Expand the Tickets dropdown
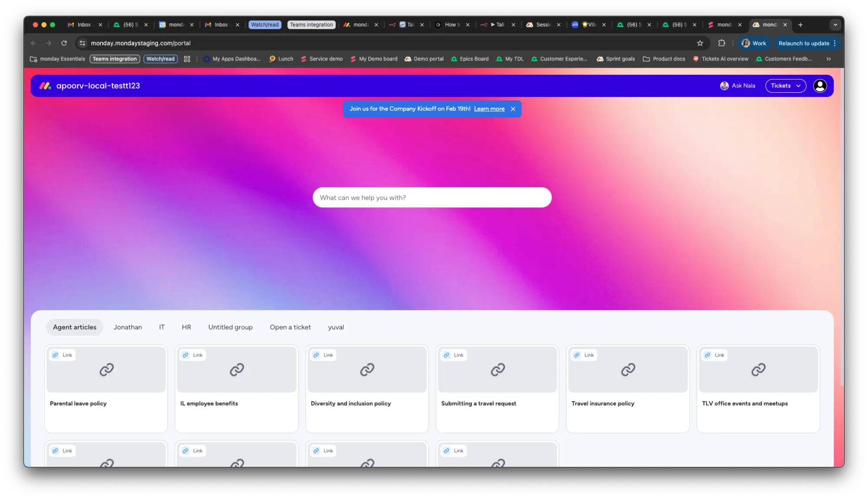 pos(785,86)
